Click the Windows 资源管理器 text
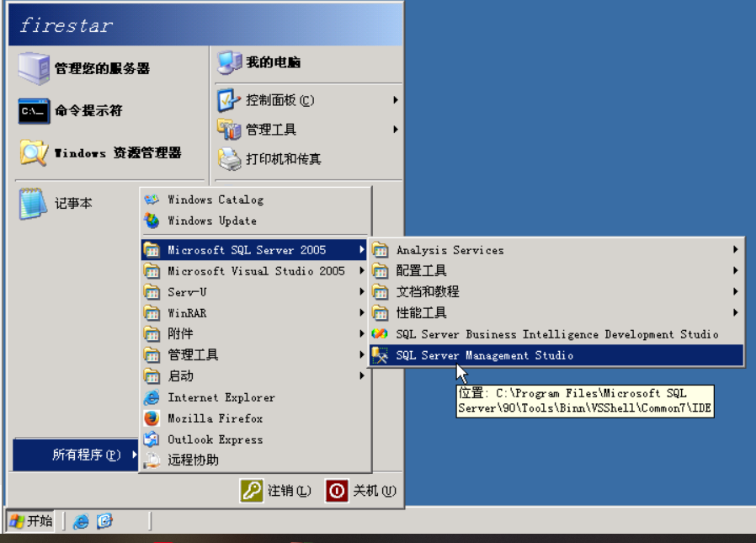Image resolution: width=756 pixels, height=543 pixels. coord(118,153)
